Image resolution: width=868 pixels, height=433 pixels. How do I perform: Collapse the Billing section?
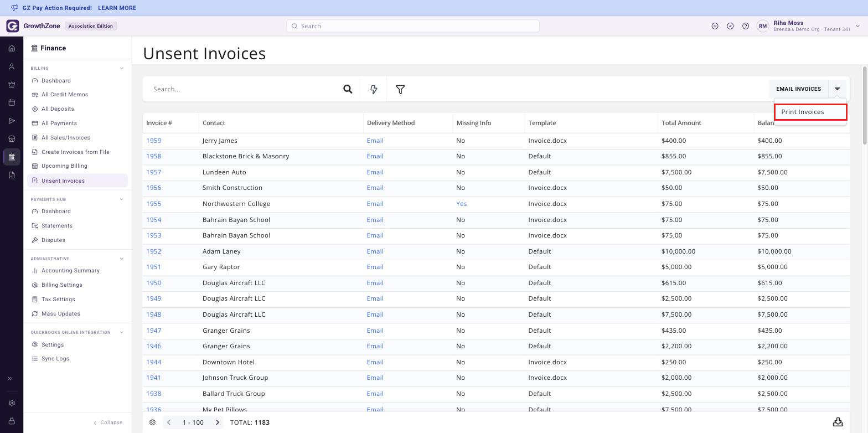point(122,69)
